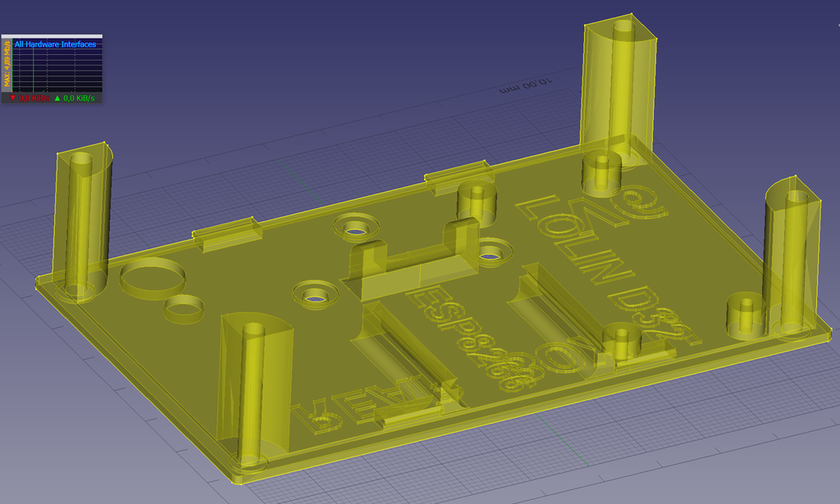Click the network traffic graph area

pyautogui.click(x=57, y=71)
